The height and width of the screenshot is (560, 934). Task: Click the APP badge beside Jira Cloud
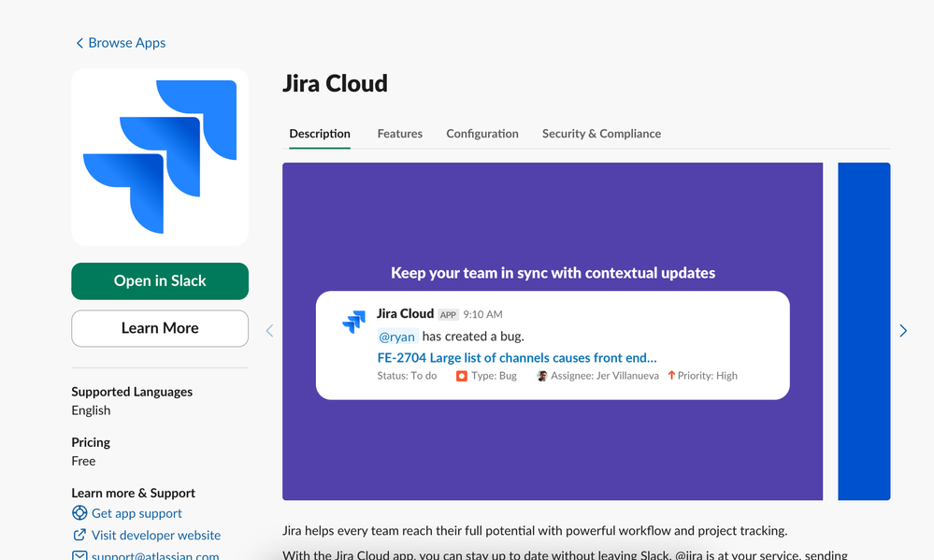click(448, 314)
